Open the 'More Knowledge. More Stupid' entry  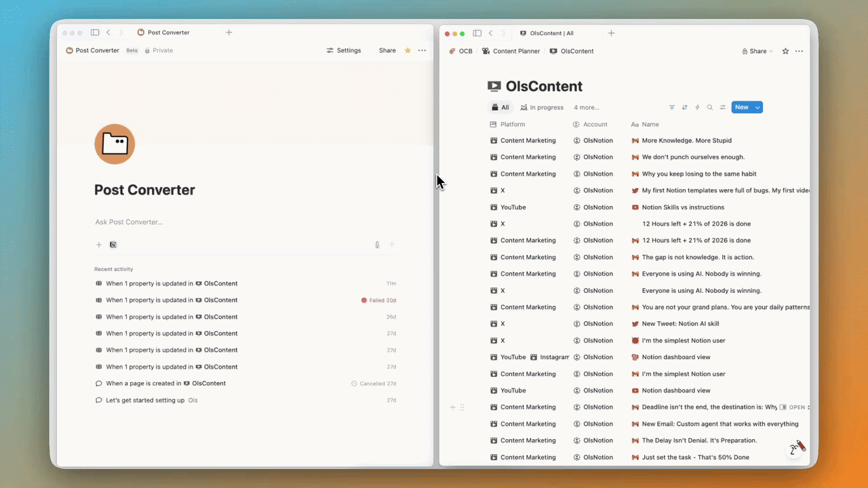(686, 140)
